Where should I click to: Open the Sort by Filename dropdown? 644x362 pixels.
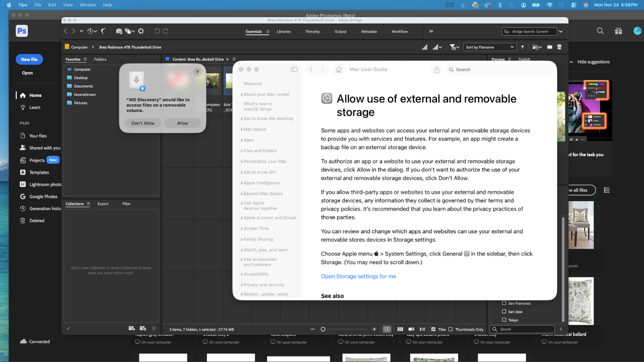point(489,47)
